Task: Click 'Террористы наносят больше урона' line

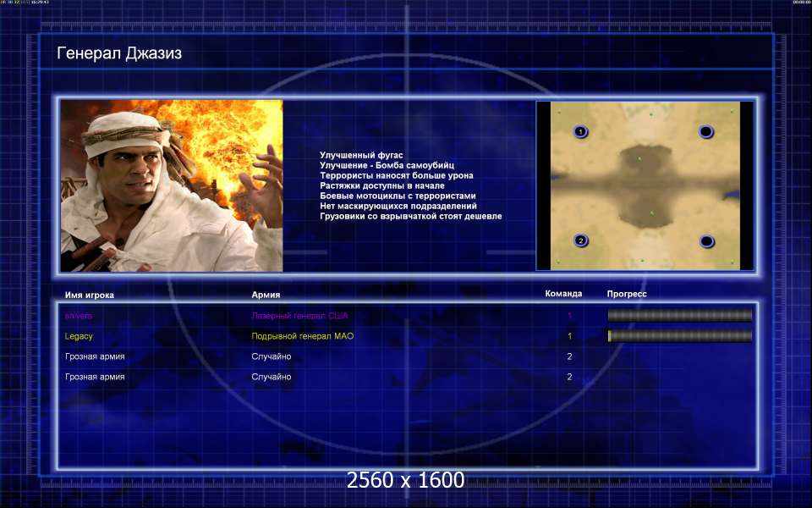Action: [397, 175]
